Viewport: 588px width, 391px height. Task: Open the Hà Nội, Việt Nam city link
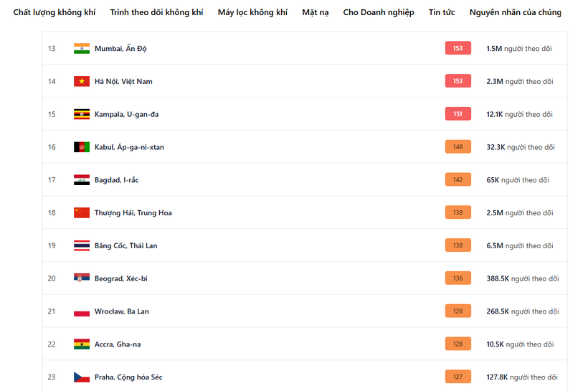coord(123,82)
